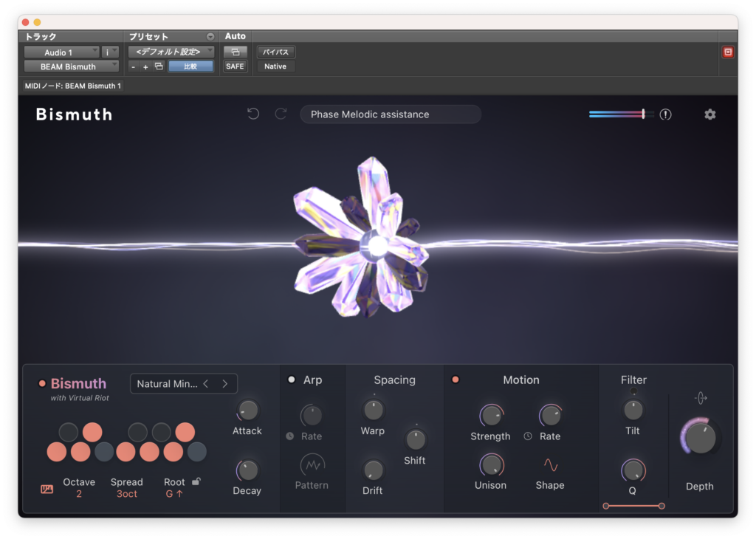
Task: Click the Auto window icon button
Action: click(236, 52)
